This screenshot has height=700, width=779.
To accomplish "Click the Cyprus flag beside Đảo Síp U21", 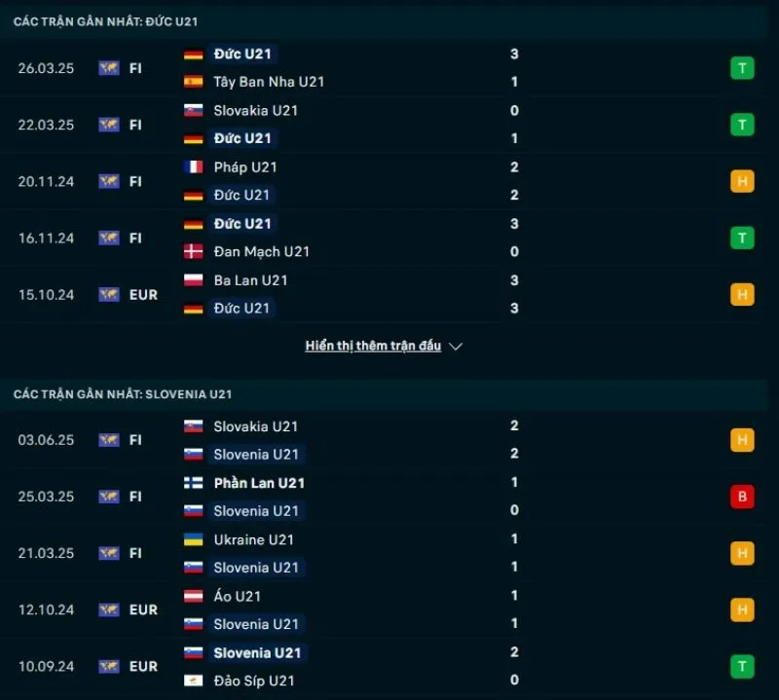I will point(192,681).
